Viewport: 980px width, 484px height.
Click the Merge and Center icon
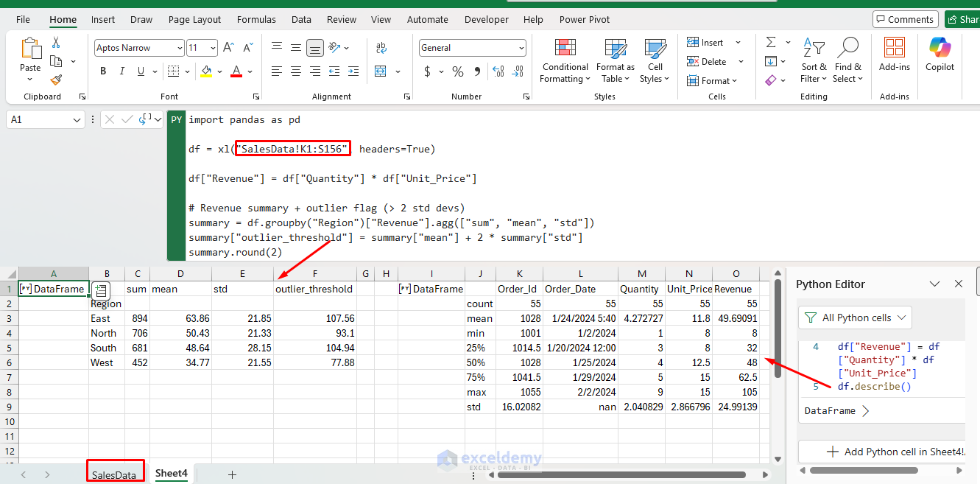381,71
